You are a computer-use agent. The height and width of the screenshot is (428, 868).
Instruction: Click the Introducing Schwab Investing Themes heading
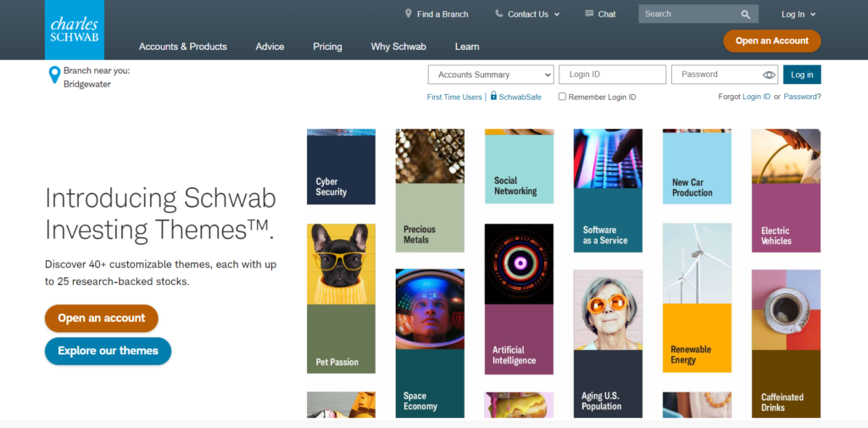[x=160, y=214]
